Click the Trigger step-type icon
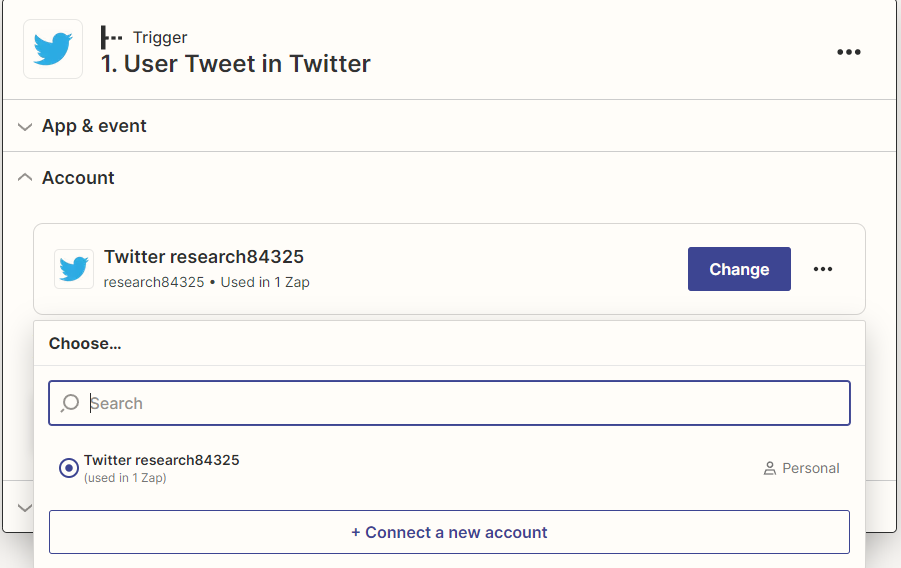901x568 pixels. pos(111,38)
